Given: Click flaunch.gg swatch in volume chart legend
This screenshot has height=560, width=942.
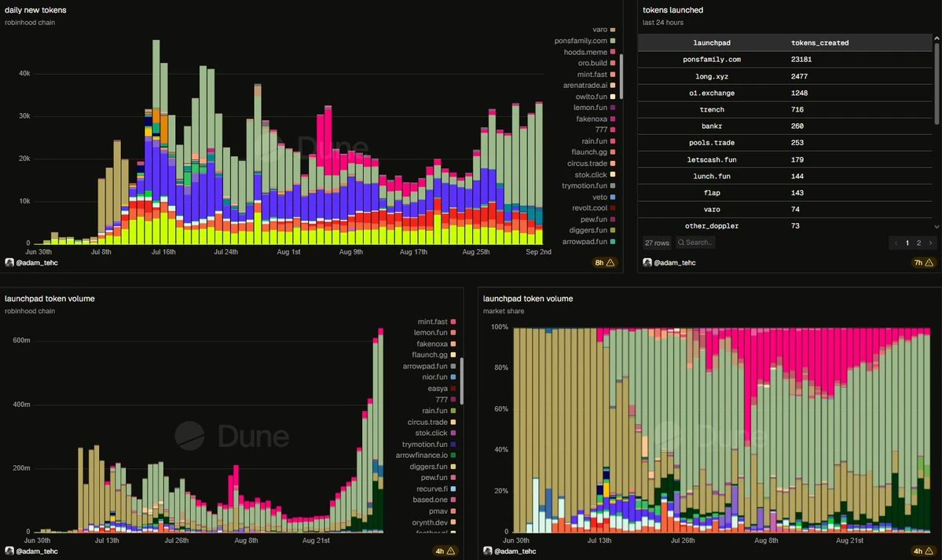Looking at the screenshot, I should pyautogui.click(x=453, y=355).
